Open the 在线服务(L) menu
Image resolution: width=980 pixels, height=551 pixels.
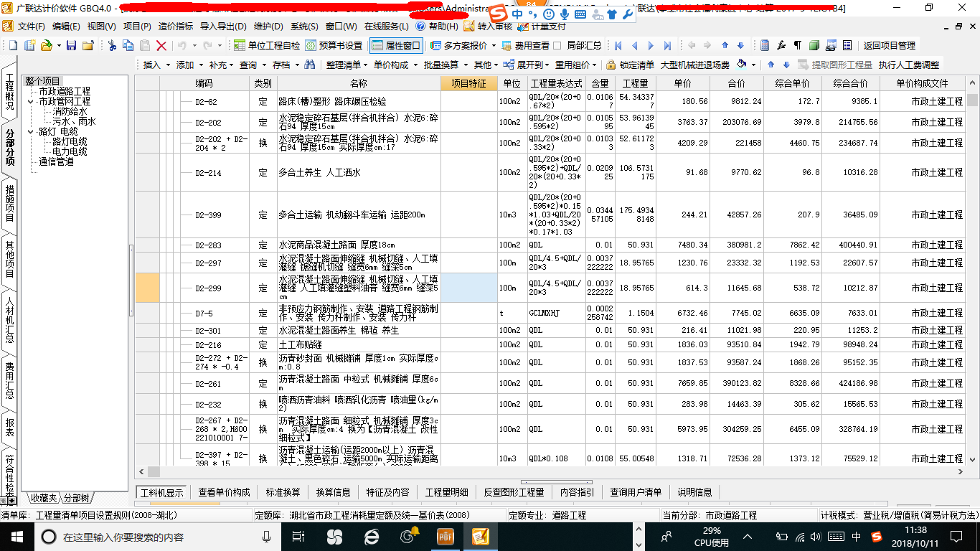click(386, 26)
